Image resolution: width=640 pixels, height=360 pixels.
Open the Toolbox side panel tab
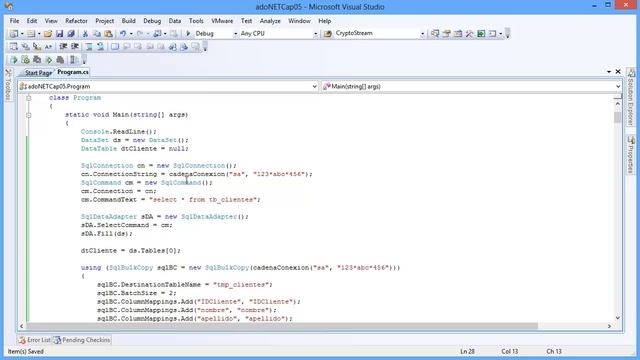coord(8,84)
